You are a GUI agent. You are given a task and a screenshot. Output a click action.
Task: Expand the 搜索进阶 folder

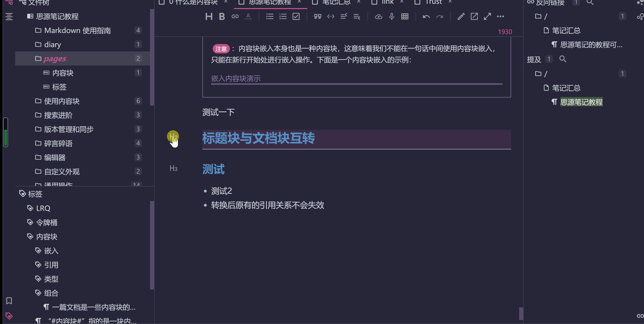coord(58,115)
